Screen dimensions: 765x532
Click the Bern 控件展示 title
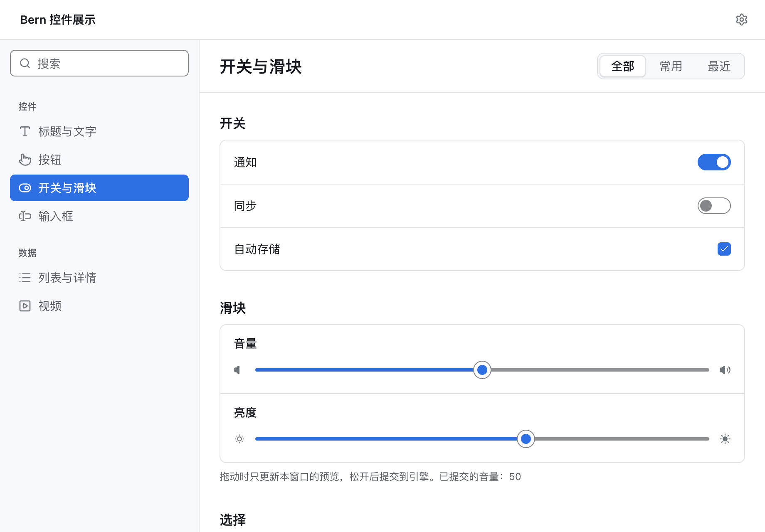[x=58, y=20]
